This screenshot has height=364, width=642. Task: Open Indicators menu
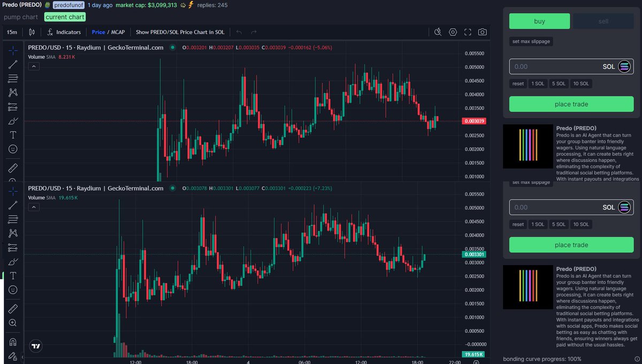tap(64, 32)
